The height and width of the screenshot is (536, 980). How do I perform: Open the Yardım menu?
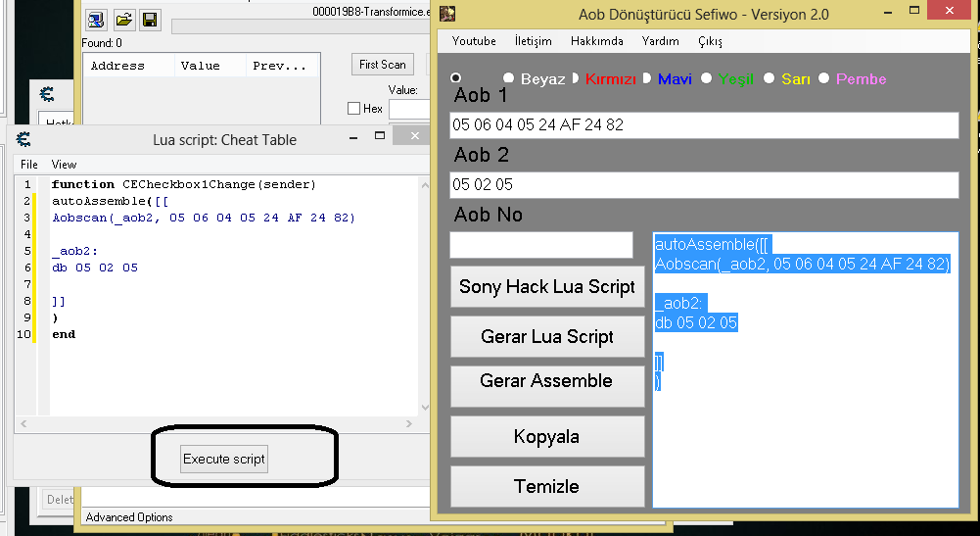[x=661, y=41]
